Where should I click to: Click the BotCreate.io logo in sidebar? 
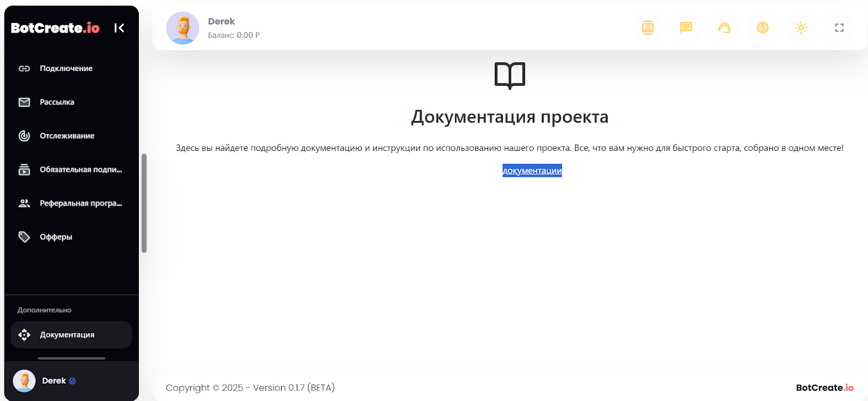(x=55, y=28)
